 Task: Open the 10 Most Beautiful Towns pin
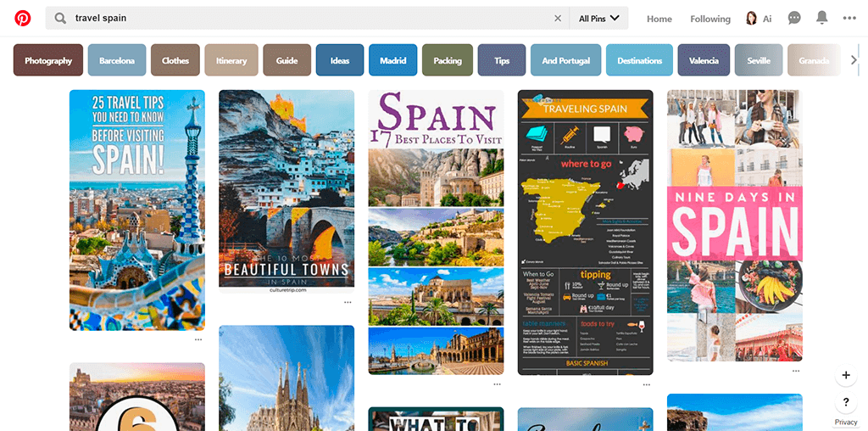[287, 192]
